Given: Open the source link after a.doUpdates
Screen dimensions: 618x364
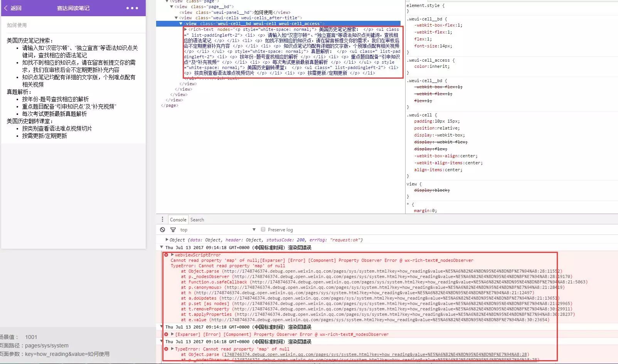Looking at the screenshot, I should (x=390, y=298).
